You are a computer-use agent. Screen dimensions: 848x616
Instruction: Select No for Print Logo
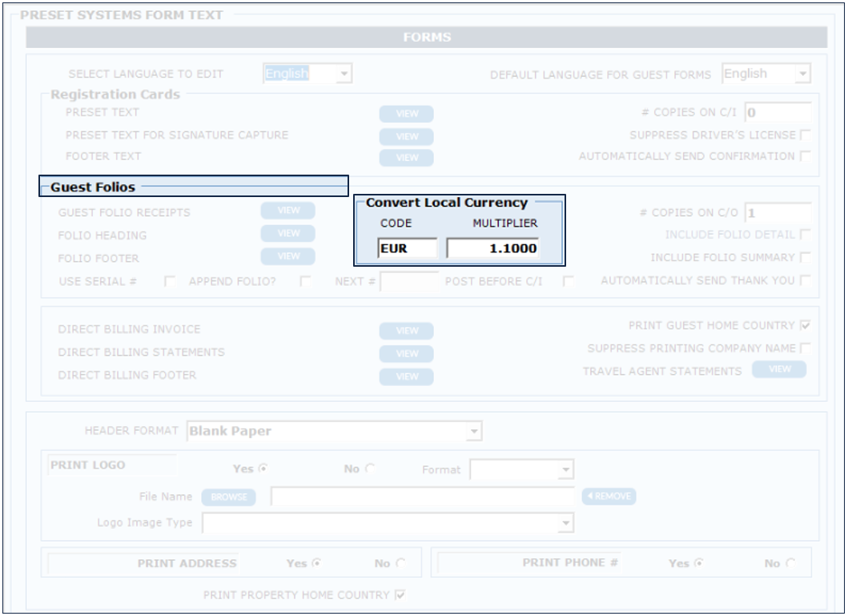click(x=370, y=469)
